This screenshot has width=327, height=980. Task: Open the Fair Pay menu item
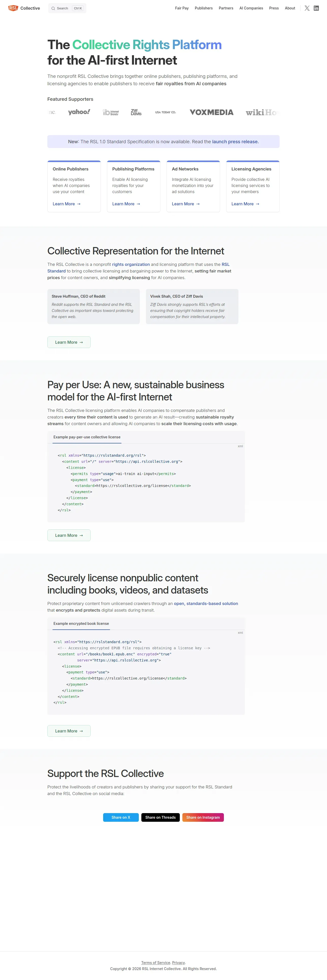click(x=182, y=8)
